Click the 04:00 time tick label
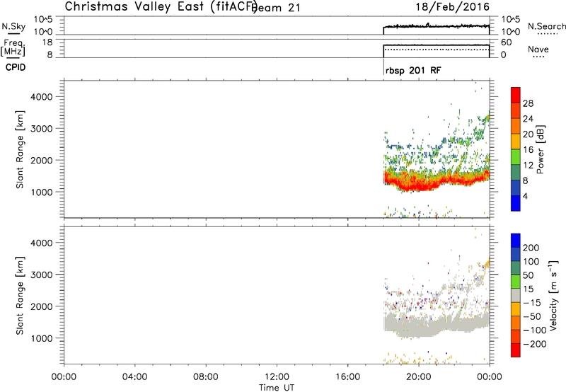This screenshot has height=392, width=566. click(134, 377)
